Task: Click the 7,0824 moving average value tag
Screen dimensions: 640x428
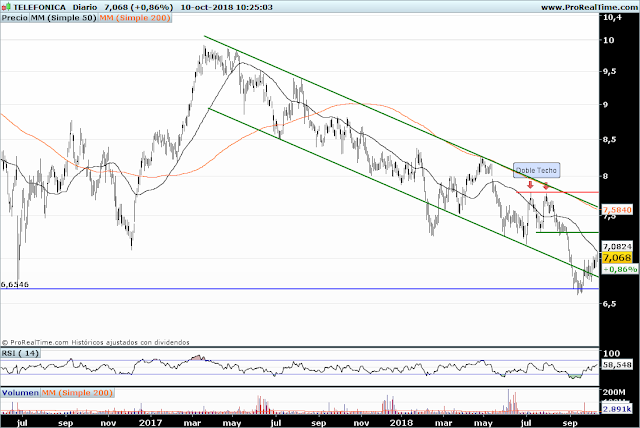Action: 617,246
